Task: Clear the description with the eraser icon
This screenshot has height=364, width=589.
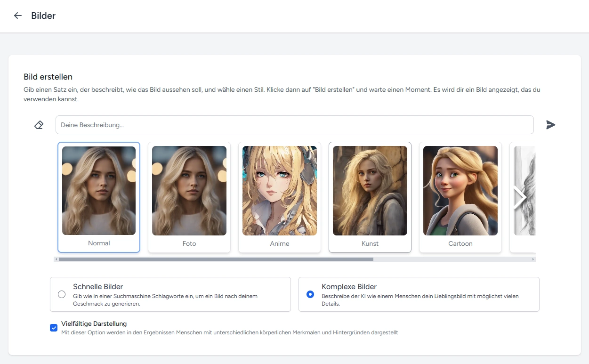Action: point(39,125)
